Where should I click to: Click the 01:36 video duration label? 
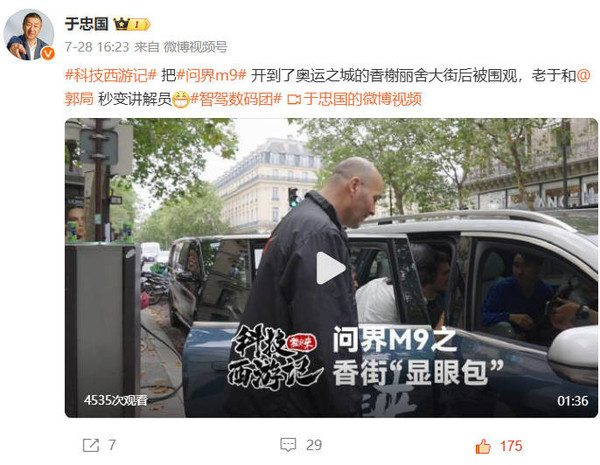click(x=572, y=401)
